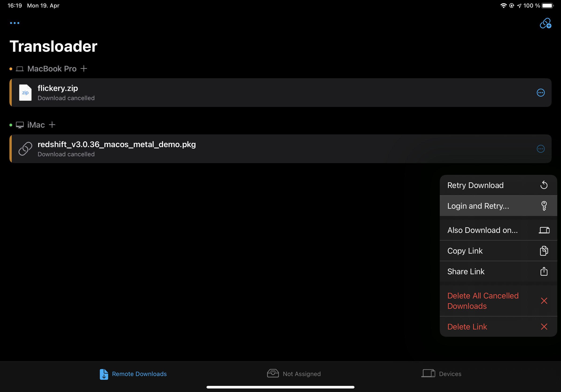The height and width of the screenshot is (392, 561).
Task: Click the + icon next to MacBook Pro
Action: click(84, 69)
